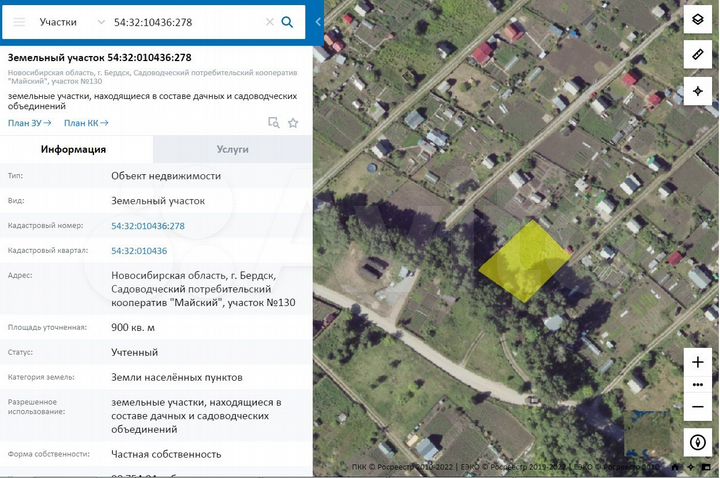Click the magnifier search icon

288,21
